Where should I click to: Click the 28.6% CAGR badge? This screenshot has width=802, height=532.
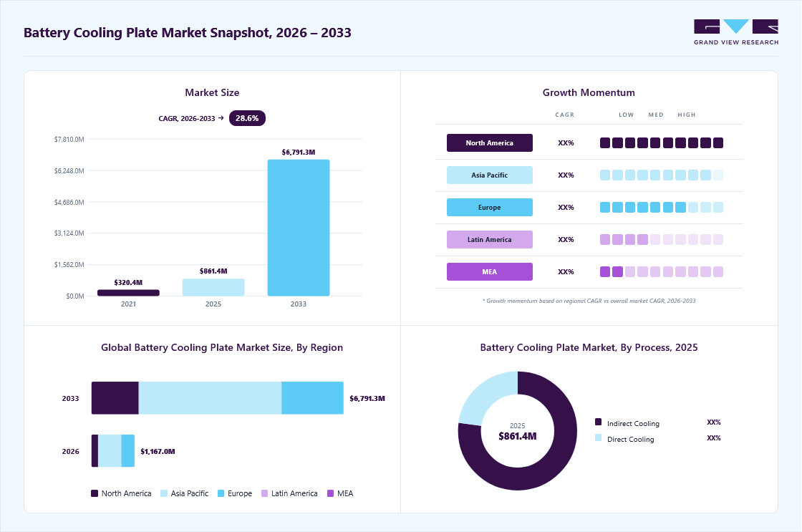247,118
